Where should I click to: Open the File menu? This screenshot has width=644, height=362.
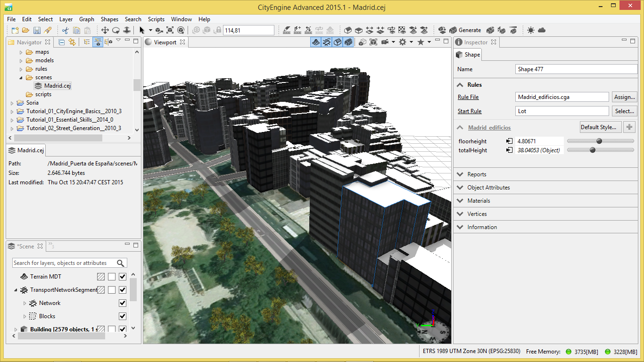click(11, 19)
